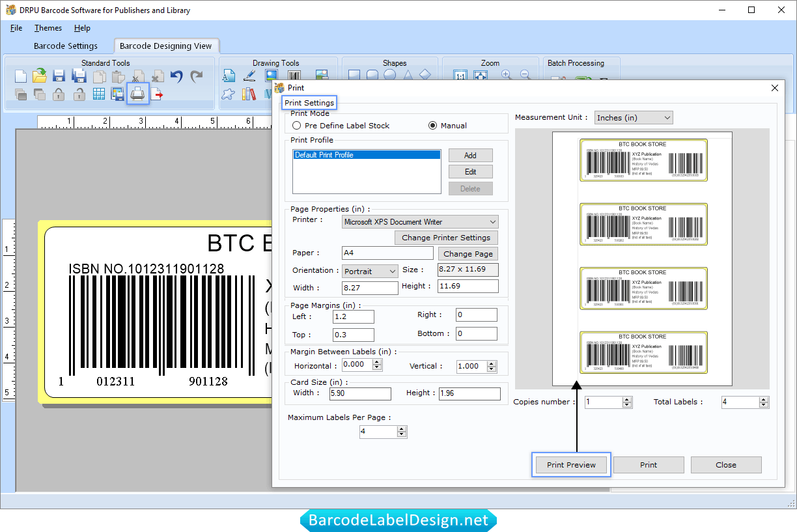Increase Copies number with up arrow

tap(627, 399)
